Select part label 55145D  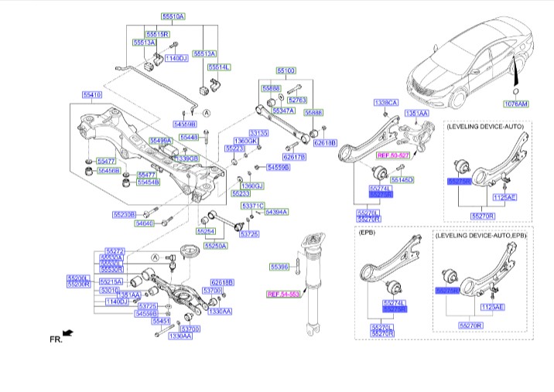402,179
